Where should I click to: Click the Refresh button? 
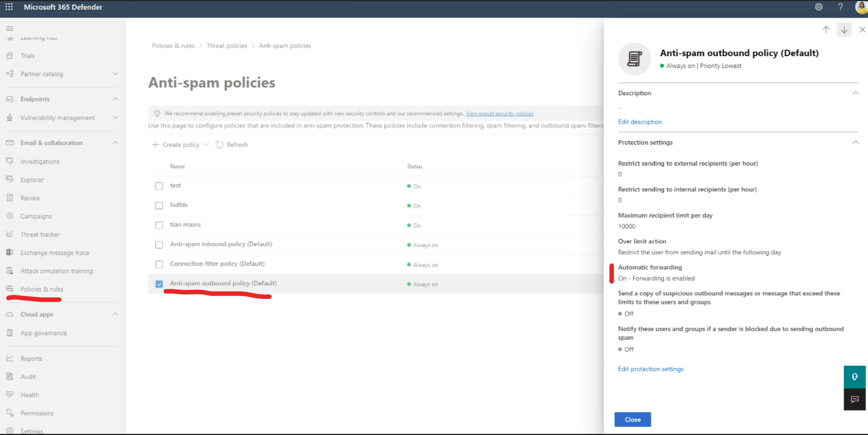(x=232, y=145)
